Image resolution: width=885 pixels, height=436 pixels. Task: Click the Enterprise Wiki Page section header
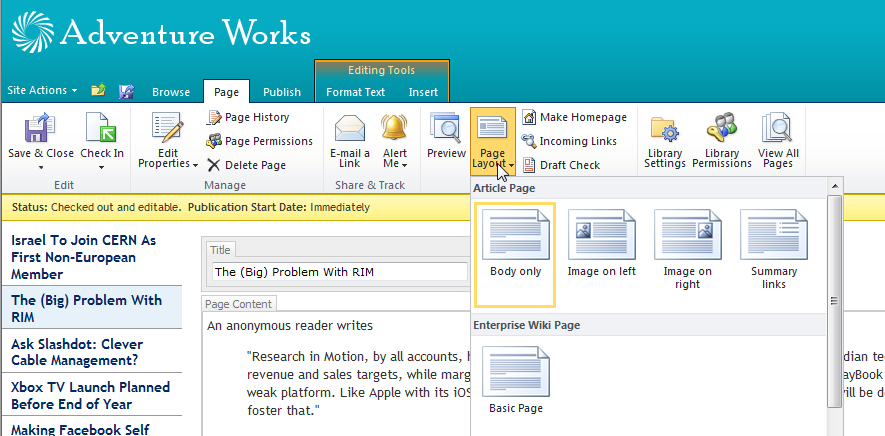[x=527, y=325]
